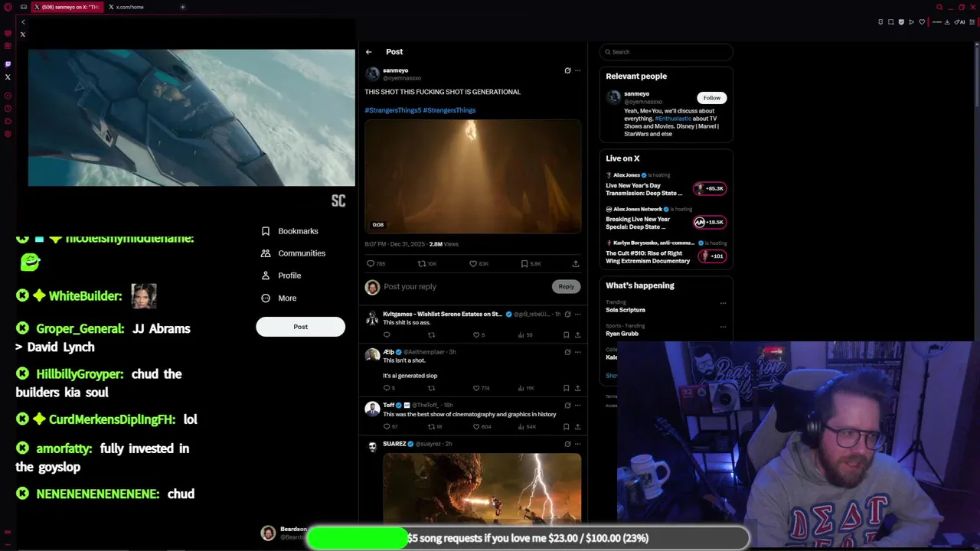Repost the Kvitgames reply
The width and height of the screenshot is (980, 551).
pyautogui.click(x=431, y=334)
